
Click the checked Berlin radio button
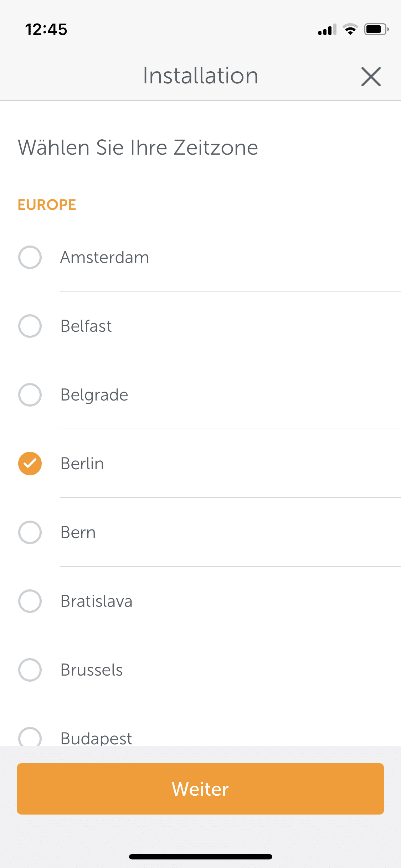[x=30, y=464]
